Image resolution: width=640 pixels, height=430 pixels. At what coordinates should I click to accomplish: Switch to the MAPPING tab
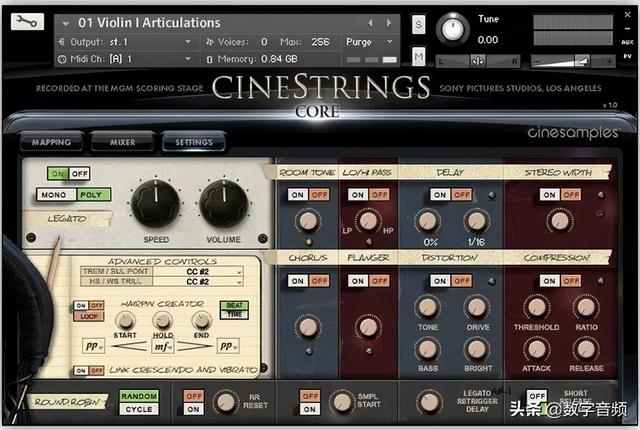[51, 142]
